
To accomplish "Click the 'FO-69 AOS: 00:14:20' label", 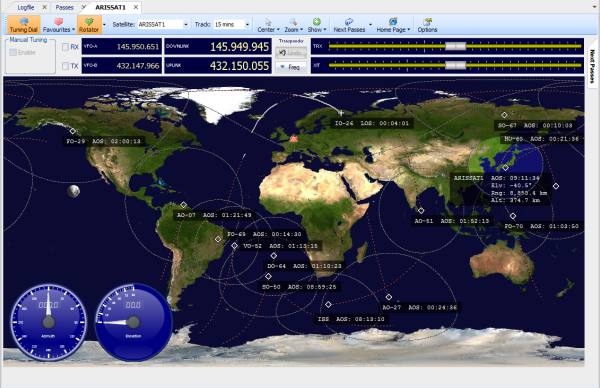I will [x=264, y=234].
